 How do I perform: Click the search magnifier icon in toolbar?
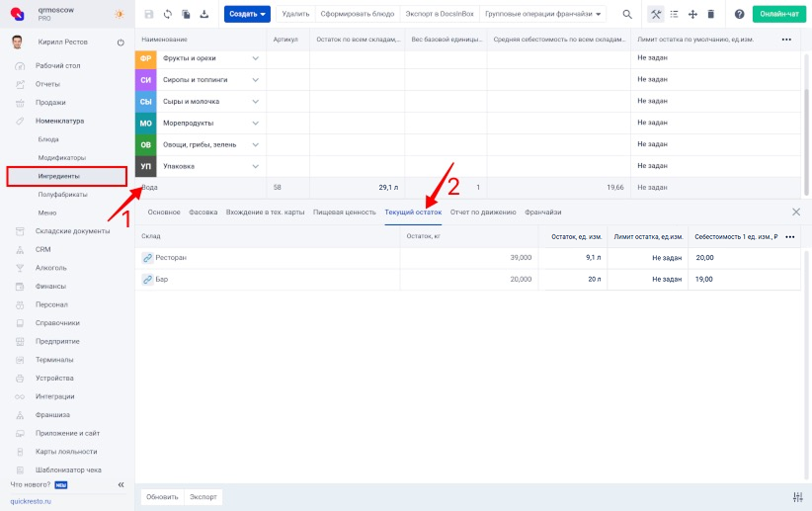click(626, 14)
